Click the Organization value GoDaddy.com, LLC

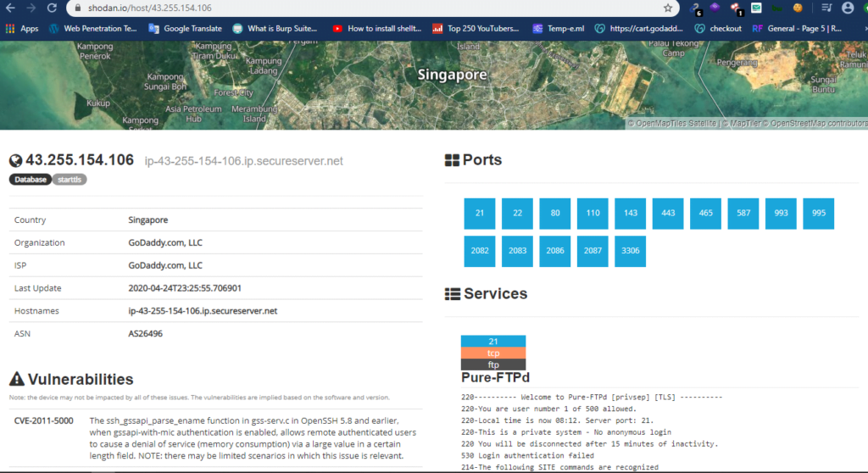[x=165, y=242]
